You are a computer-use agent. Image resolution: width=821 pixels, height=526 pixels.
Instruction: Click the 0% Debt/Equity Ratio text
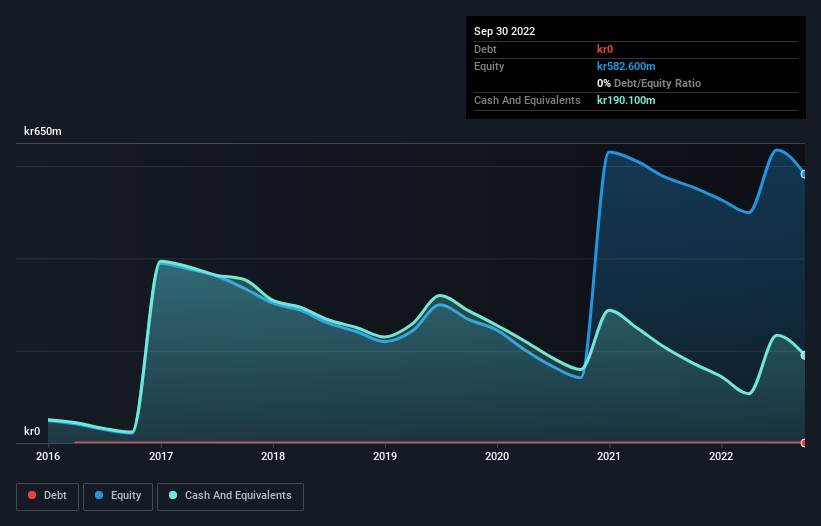tap(649, 83)
